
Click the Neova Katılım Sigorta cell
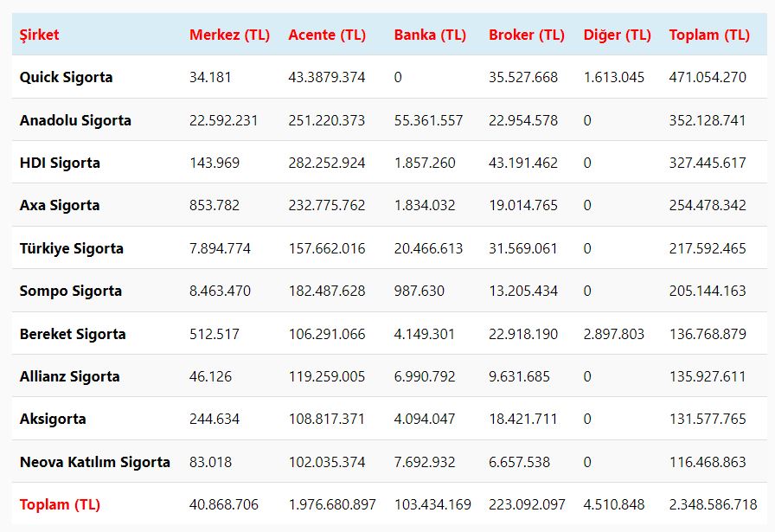point(95,462)
